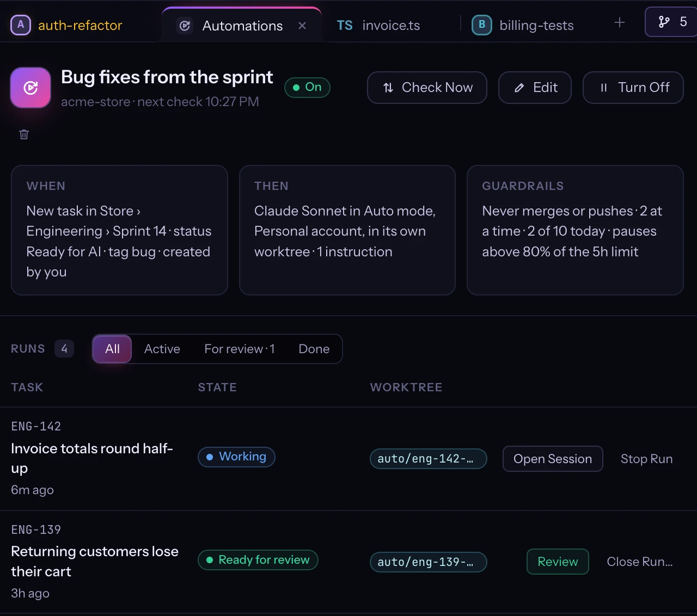Click the auto/eng-139 worktree chip
The height and width of the screenshot is (616, 697).
click(x=429, y=562)
